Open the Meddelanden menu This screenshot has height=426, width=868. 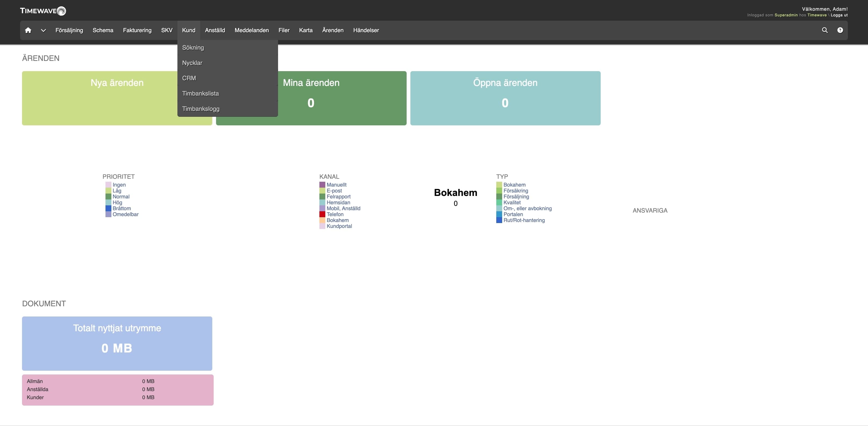point(252,30)
